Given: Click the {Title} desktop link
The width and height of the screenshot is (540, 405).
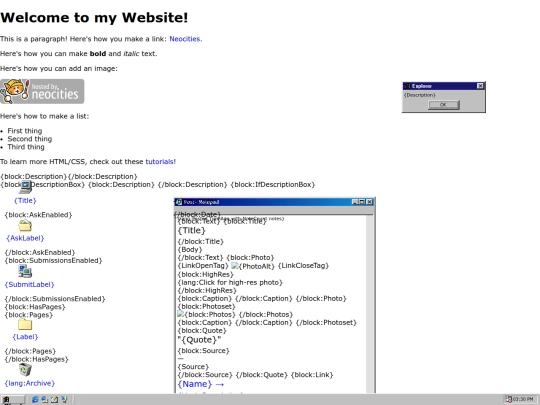Looking at the screenshot, I should 25,200.
